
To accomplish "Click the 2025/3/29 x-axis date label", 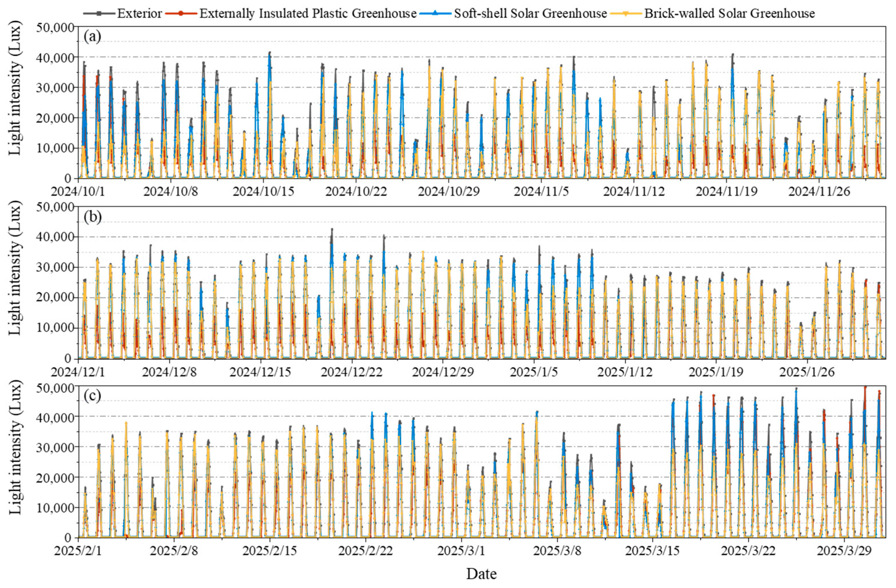I will coord(844,551).
